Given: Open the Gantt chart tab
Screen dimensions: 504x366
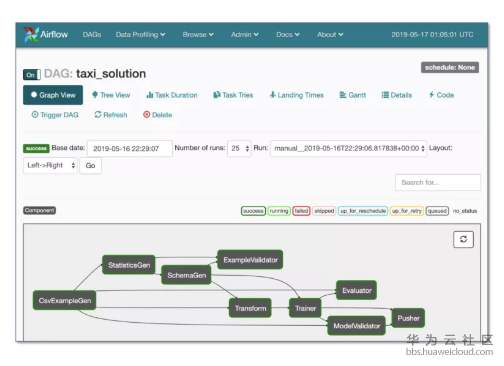Looking at the screenshot, I should pos(352,95).
